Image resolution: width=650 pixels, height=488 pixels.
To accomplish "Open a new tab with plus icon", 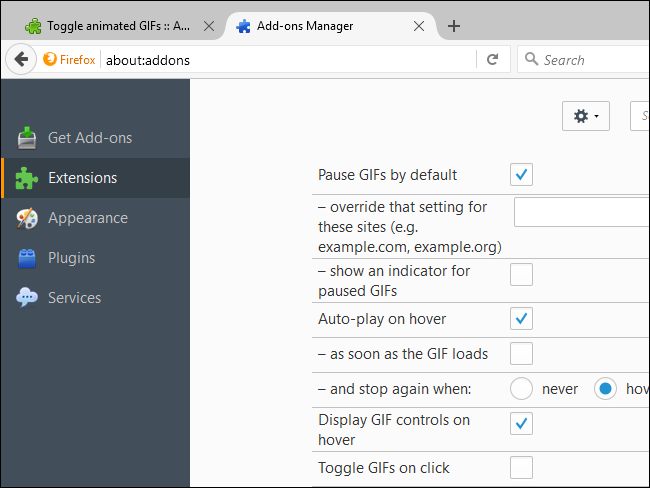I will point(454,26).
